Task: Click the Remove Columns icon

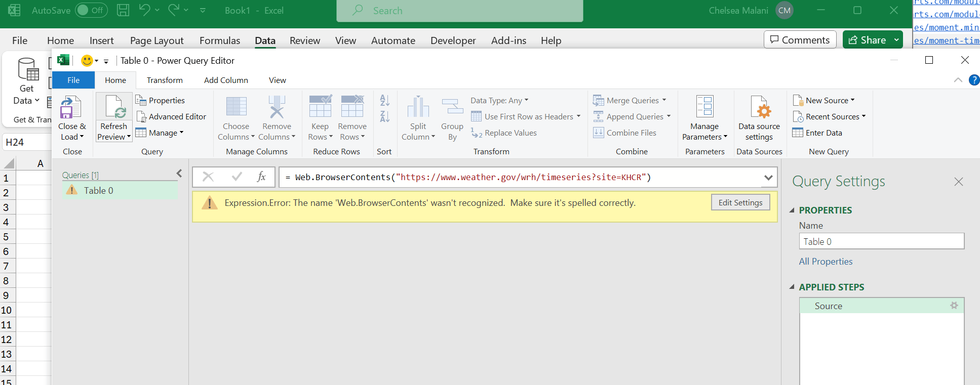Action: (277, 107)
